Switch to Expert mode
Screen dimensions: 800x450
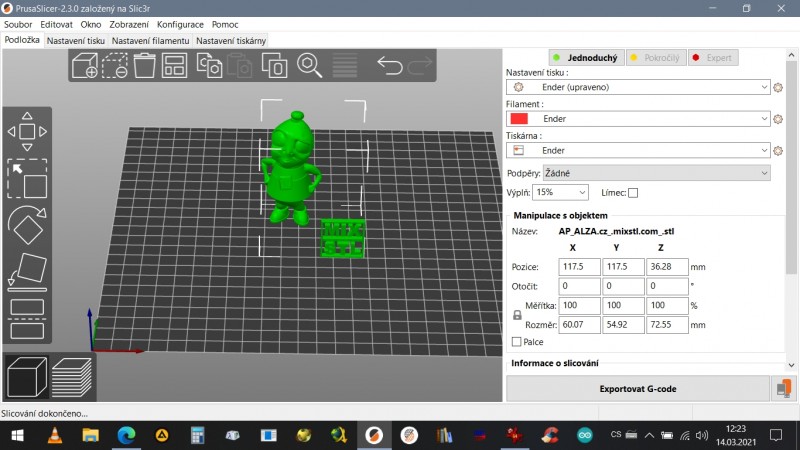pyautogui.click(x=712, y=58)
